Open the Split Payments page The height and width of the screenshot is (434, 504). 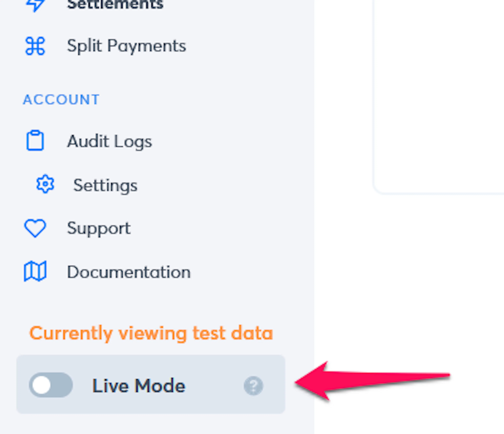coord(127,46)
